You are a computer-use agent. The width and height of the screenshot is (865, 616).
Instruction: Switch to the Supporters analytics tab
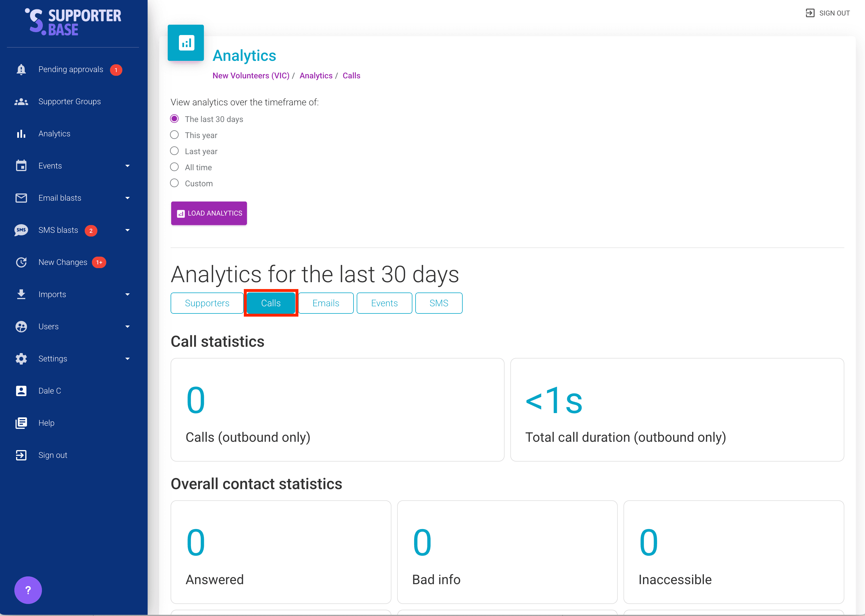click(x=207, y=303)
